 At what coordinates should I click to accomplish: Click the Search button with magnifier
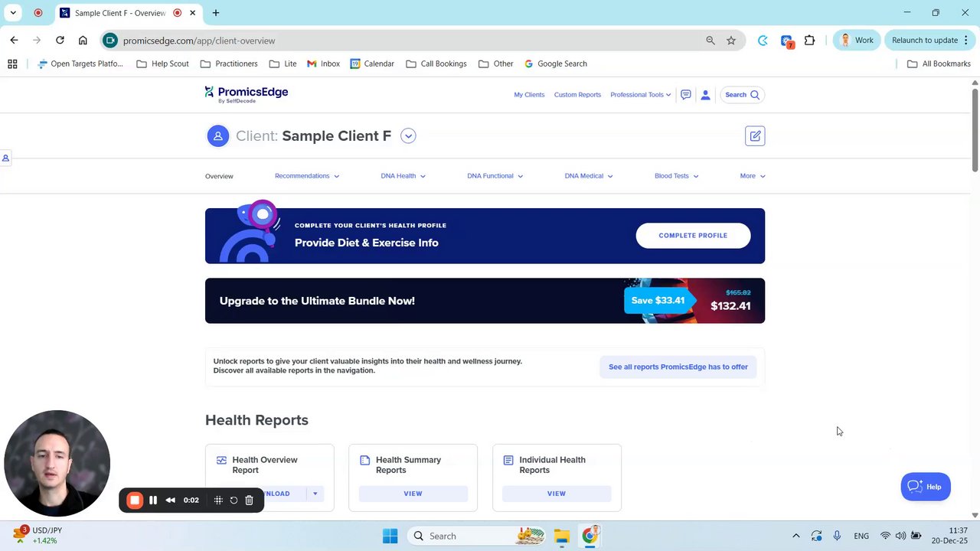click(x=742, y=95)
